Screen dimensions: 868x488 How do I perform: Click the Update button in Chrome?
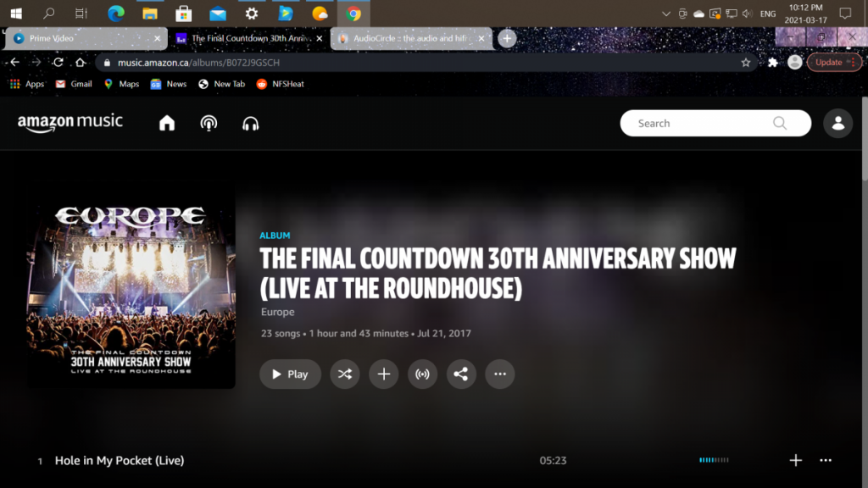(x=834, y=63)
